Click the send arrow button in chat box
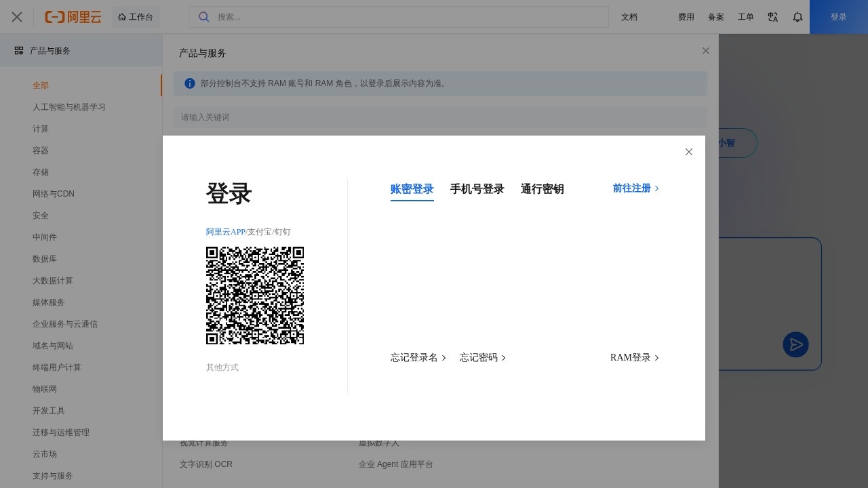This screenshot has height=488, width=868. (x=796, y=345)
